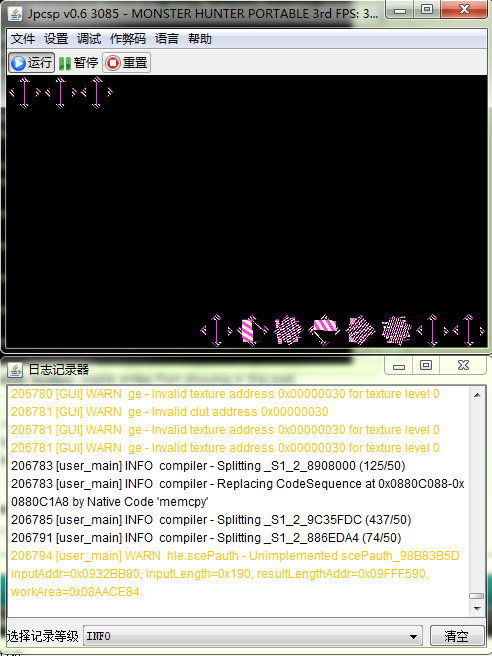Click log scrollbar up arrow
492x656 pixels.
pos(477,395)
